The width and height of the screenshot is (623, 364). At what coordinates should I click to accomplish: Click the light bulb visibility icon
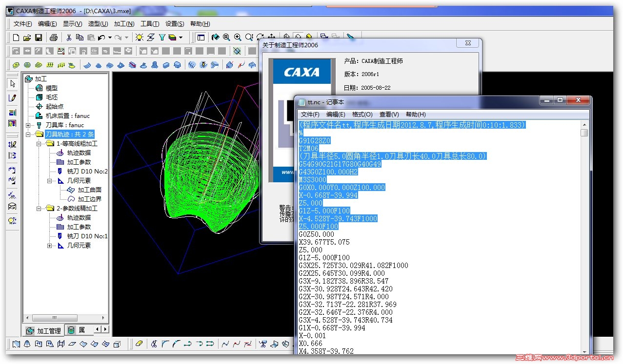[x=140, y=38]
